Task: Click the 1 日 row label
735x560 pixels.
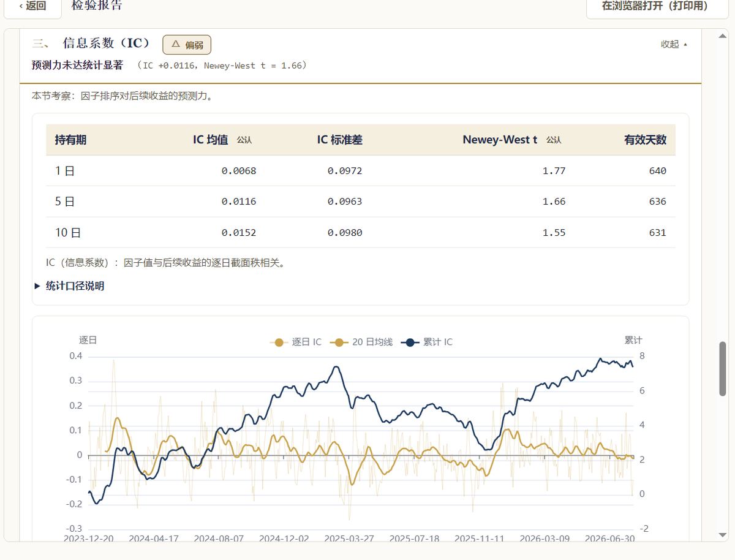Action: point(65,171)
